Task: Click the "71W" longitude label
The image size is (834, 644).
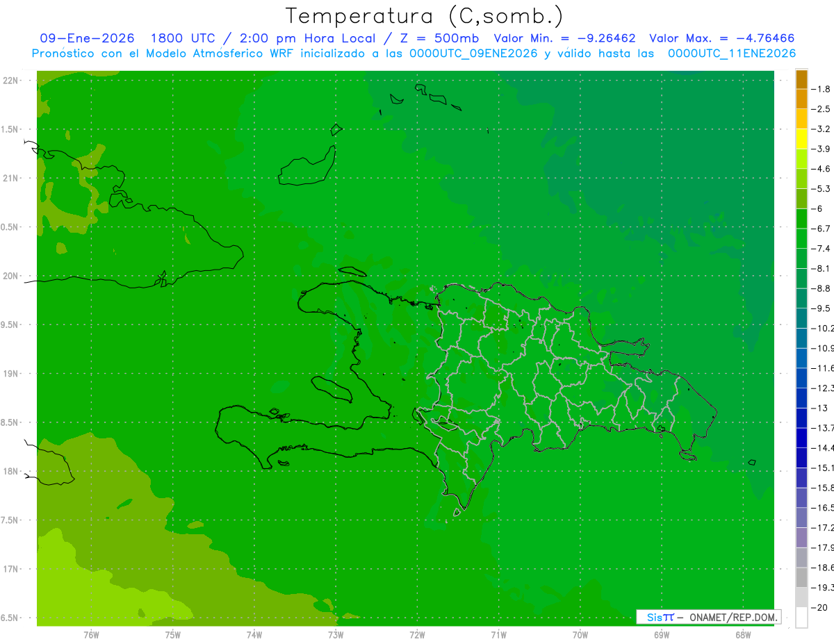Action: tap(498, 635)
